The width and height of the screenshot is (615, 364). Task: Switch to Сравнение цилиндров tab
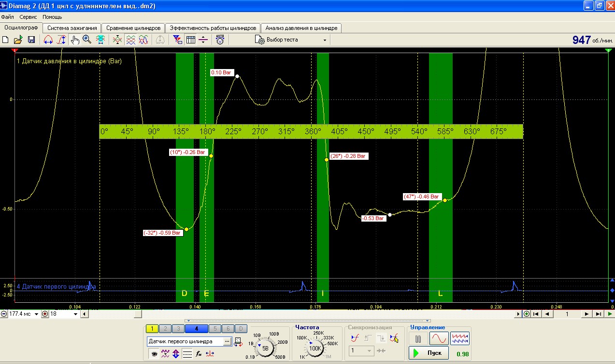(133, 28)
